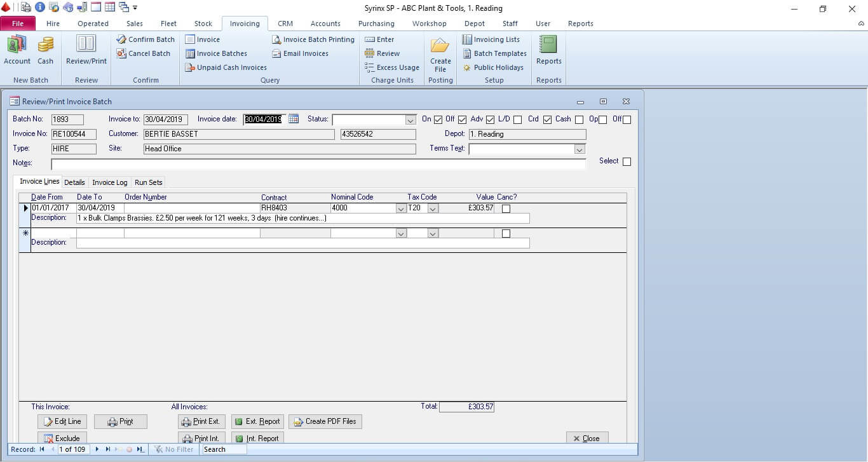
Task: Open Terms Text dropdown
Action: 579,149
